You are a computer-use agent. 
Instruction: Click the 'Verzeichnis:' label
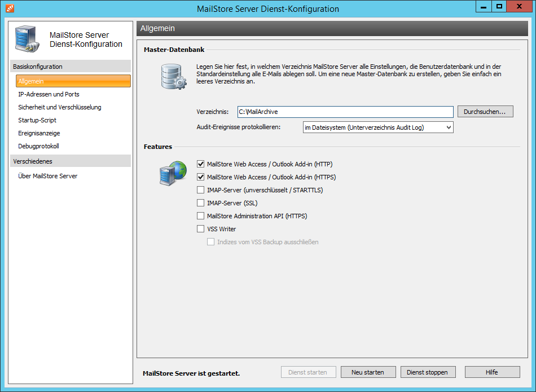[x=212, y=112]
